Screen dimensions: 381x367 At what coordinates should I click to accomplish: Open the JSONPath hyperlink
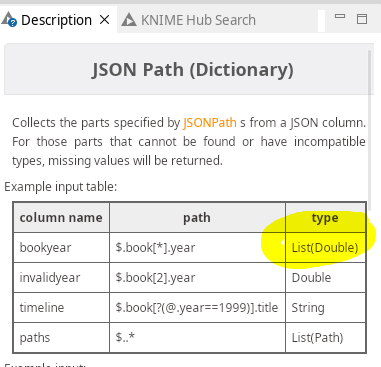coord(210,123)
